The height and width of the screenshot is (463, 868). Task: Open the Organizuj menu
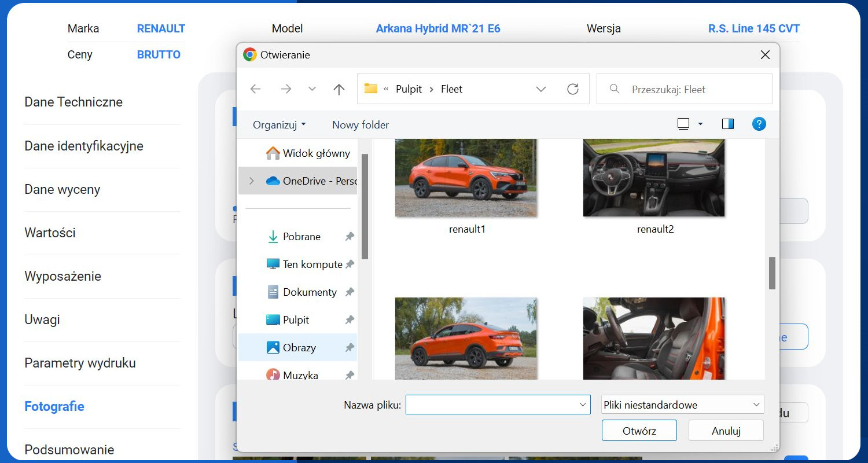click(x=279, y=125)
